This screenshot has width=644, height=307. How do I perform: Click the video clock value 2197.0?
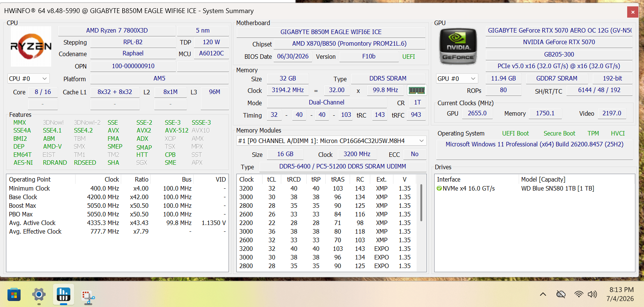(x=612, y=113)
